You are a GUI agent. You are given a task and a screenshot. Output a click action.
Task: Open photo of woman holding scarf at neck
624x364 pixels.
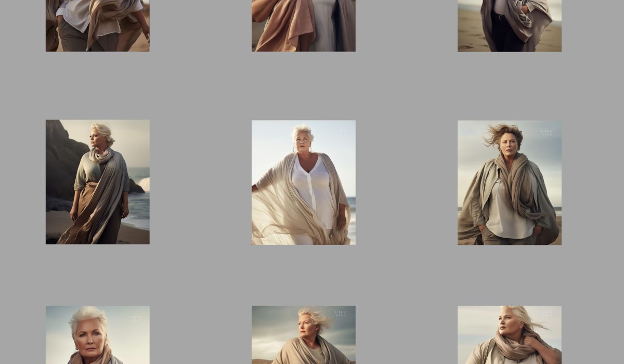[509, 335]
